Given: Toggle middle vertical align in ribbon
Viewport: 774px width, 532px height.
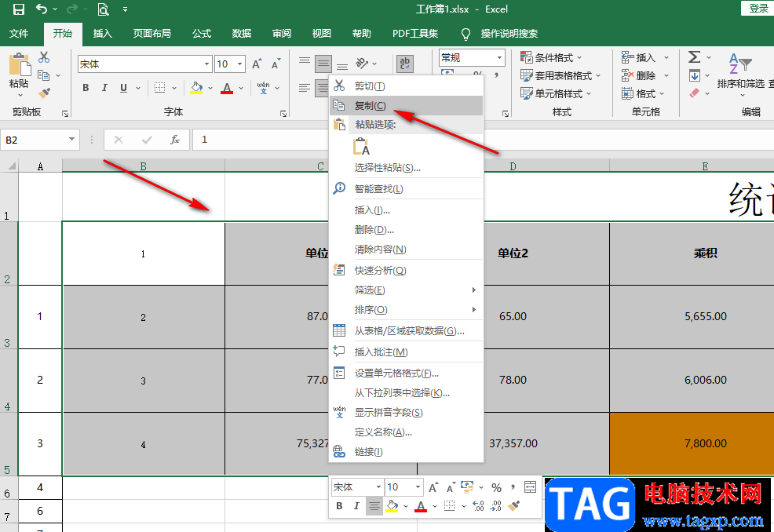Looking at the screenshot, I should click(x=323, y=64).
